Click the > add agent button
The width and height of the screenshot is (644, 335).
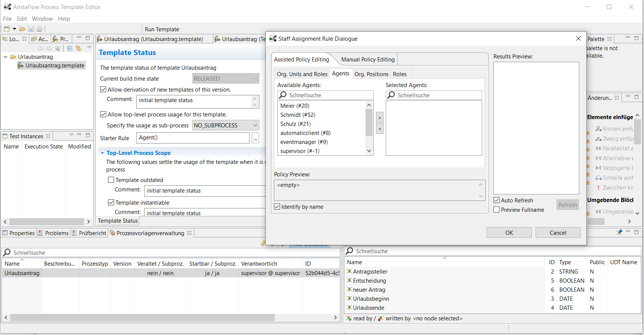tap(380, 118)
